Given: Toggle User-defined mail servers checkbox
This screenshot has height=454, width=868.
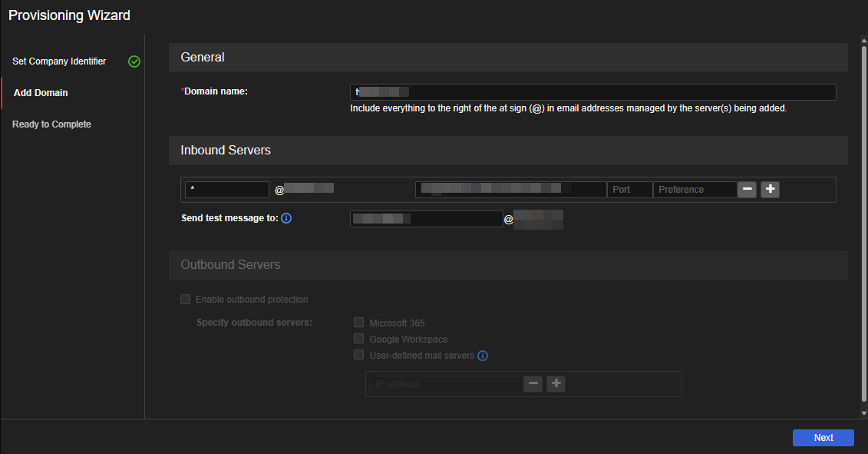Looking at the screenshot, I should (358, 355).
